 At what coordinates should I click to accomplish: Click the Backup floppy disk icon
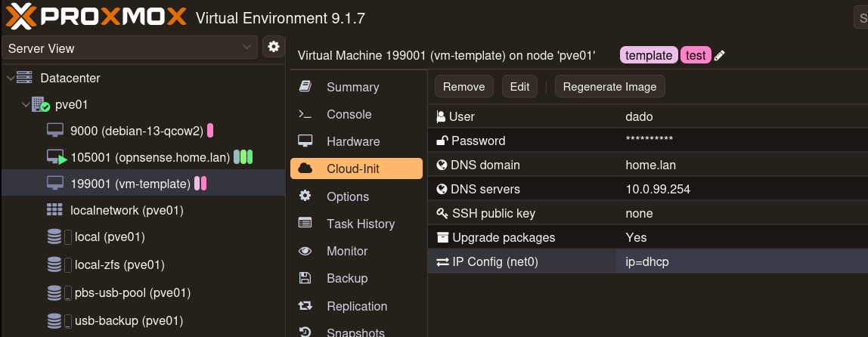point(305,278)
